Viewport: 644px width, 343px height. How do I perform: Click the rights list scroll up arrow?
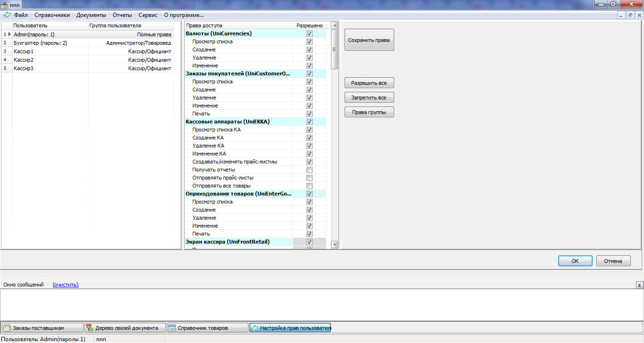(x=335, y=25)
